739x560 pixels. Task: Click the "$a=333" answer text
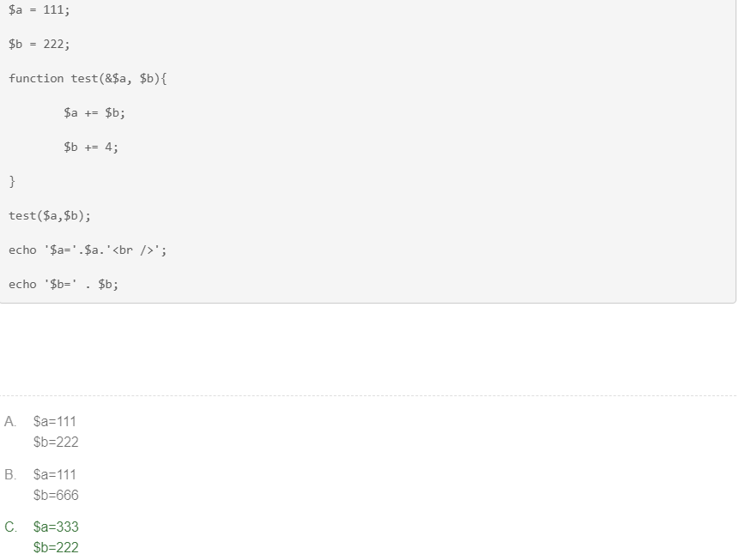click(56, 527)
